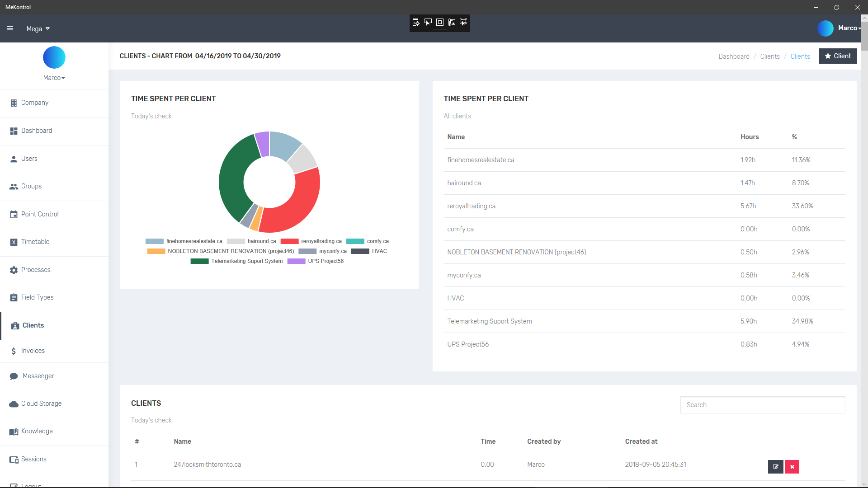Screen dimensions: 868x488
Task: Click the Cloud Storage cloud icon
Action: pyautogui.click(x=14, y=404)
